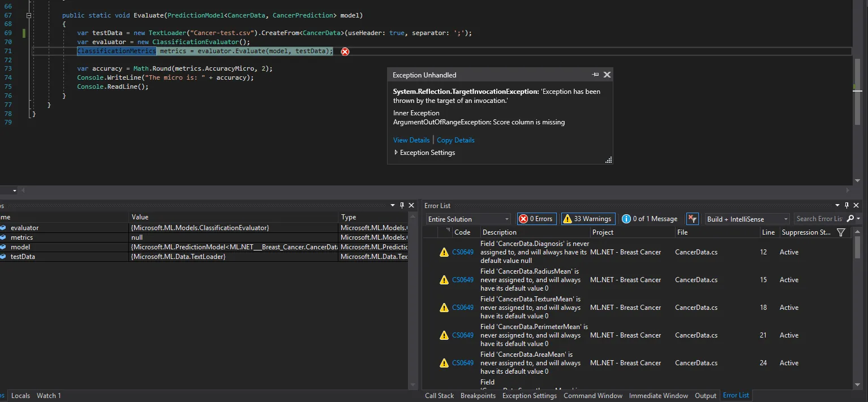Viewport: 868px width, 402px height.
Task: Click warning icon of CancerData.RadiusMean row
Action: [x=444, y=280]
